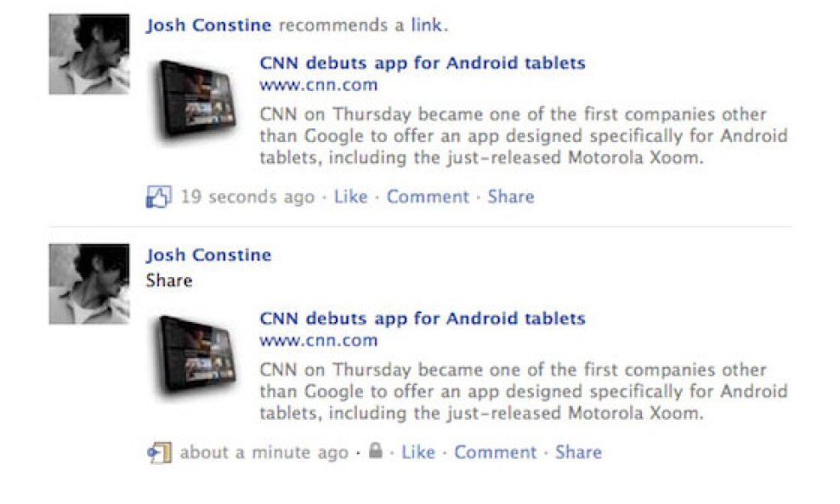The image size is (840, 504).
Task: Open tablet thumbnail in the shared post
Action: 195,355
